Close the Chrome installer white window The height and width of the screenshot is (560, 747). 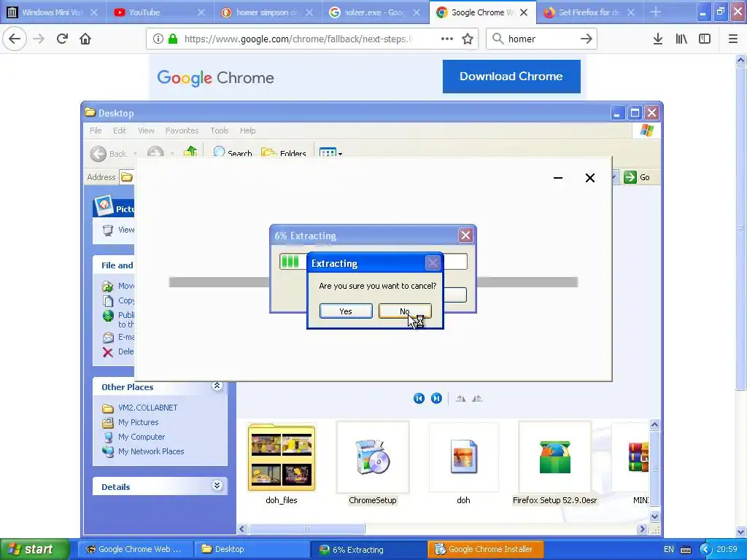click(589, 178)
